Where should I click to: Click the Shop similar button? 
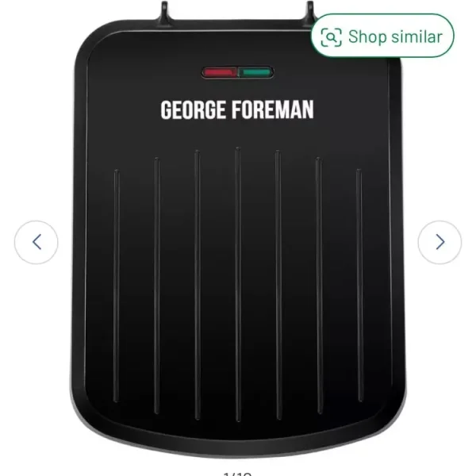(x=382, y=36)
